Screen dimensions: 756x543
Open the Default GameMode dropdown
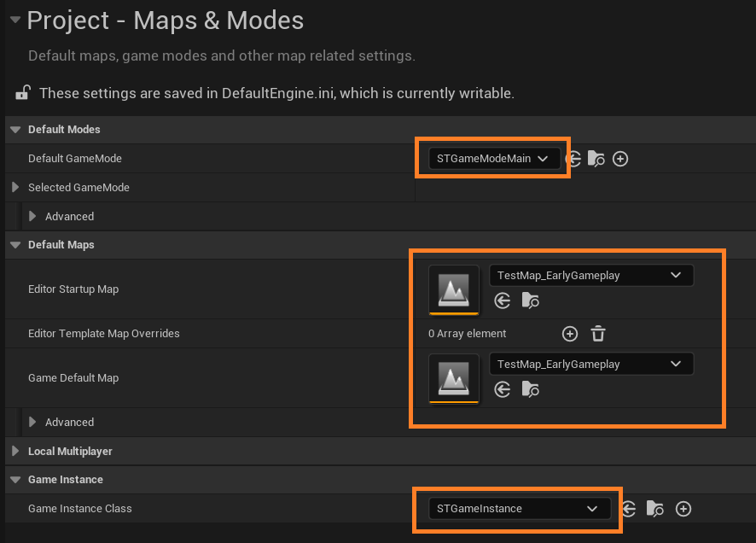tap(494, 159)
